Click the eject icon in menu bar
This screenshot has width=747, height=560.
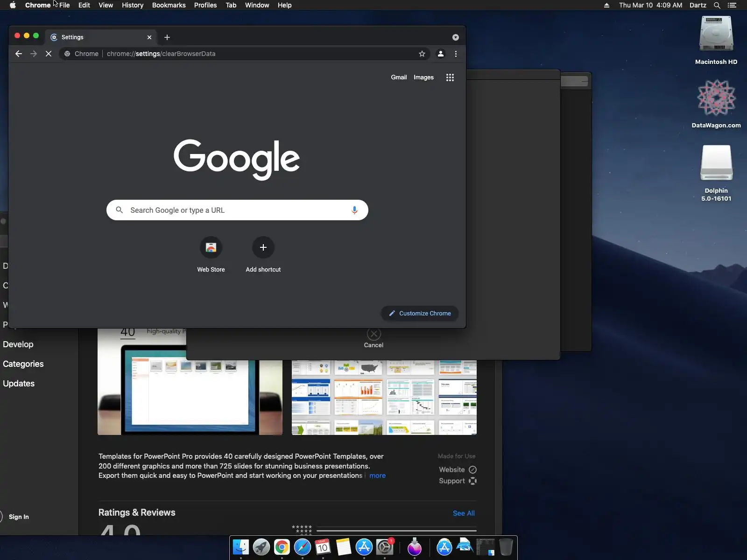point(606,5)
